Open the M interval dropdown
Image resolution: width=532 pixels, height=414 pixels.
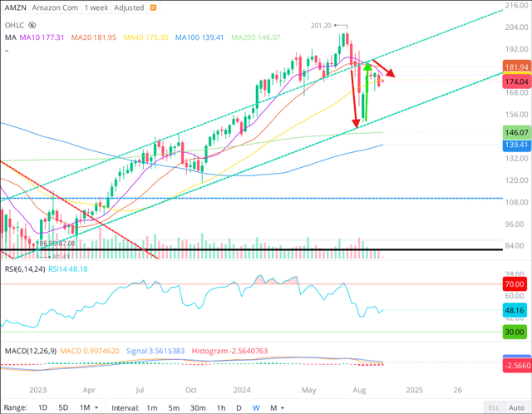pyautogui.click(x=277, y=407)
